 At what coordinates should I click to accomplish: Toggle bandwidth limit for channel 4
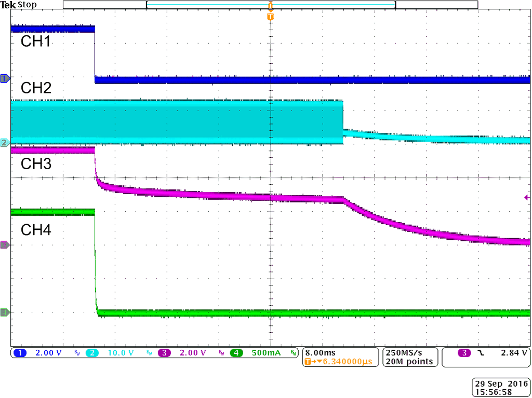pyautogui.click(x=292, y=353)
